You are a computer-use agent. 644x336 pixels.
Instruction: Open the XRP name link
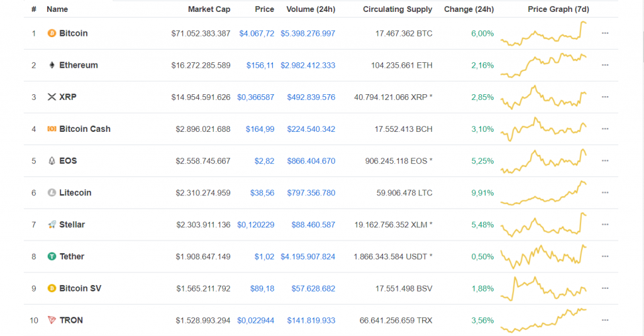tap(68, 97)
